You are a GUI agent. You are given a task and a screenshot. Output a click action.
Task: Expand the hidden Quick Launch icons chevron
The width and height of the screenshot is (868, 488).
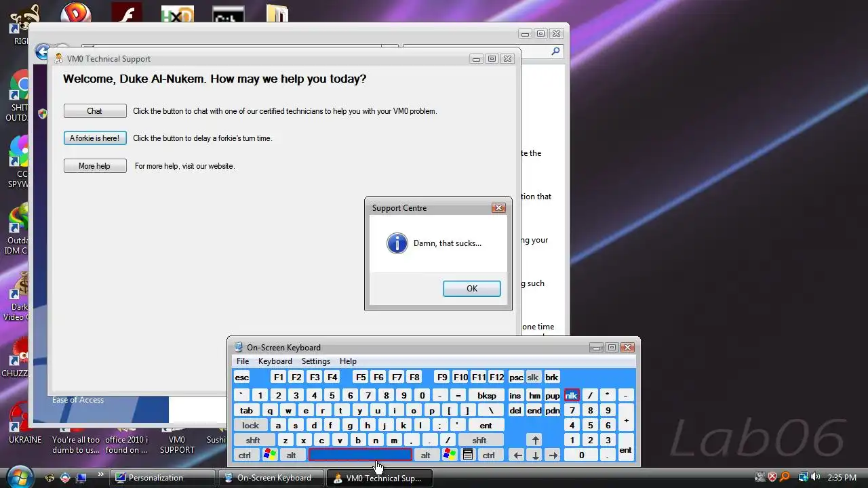click(101, 474)
